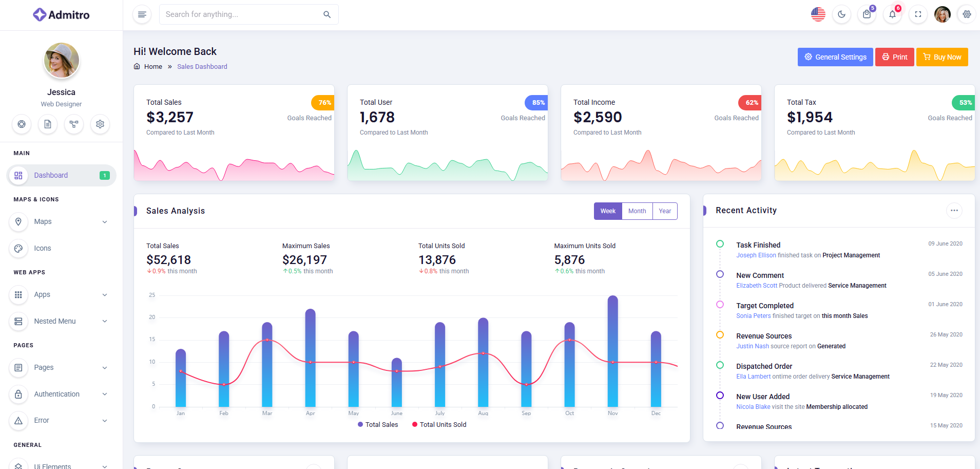Select the Week tab in Sales Analysis
This screenshot has height=469, width=980.
click(608, 211)
